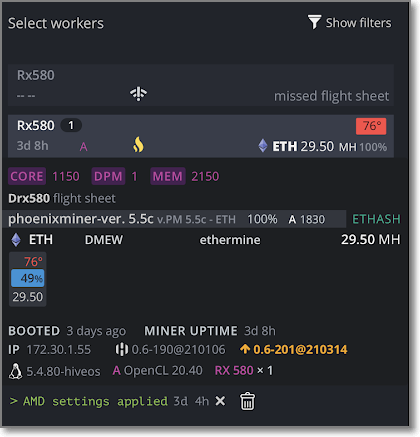Image resolution: width=420 pixels, height=437 pixels.
Task: Click the GPU tile hashrate 29.50
Action: 28,297
